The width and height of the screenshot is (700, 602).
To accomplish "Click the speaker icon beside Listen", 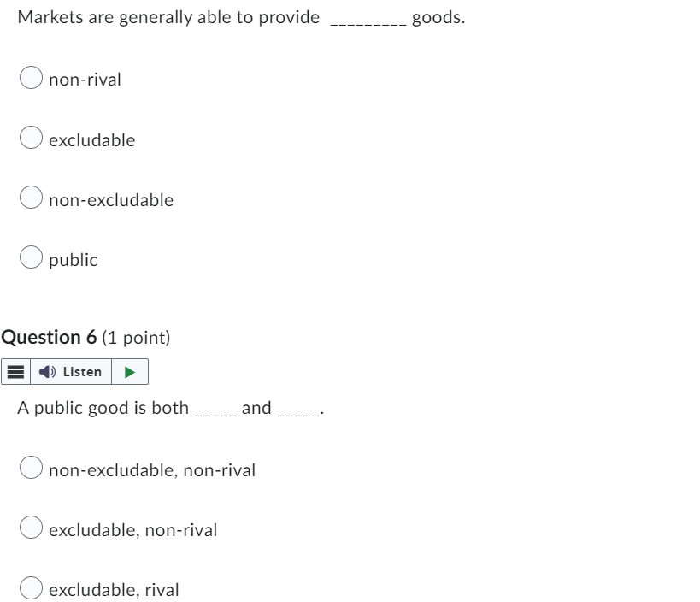I will click(48, 371).
